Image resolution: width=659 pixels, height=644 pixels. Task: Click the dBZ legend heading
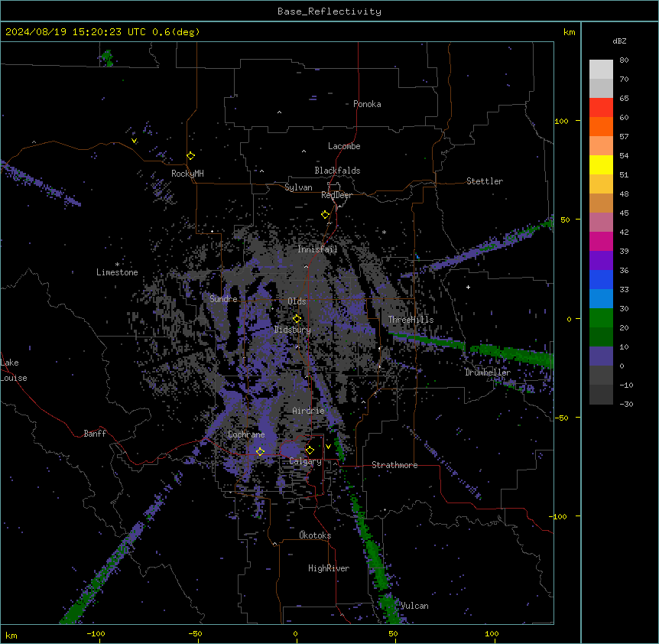tap(619, 41)
